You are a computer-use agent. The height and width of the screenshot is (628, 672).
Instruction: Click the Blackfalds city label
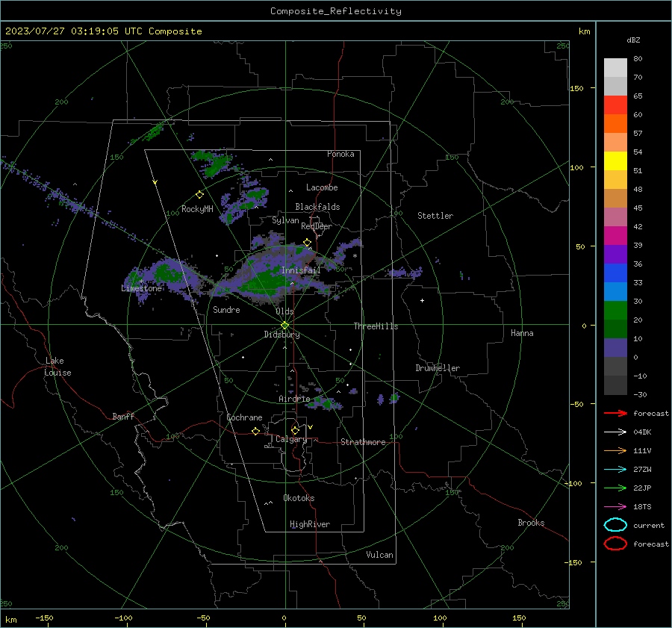pos(317,207)
